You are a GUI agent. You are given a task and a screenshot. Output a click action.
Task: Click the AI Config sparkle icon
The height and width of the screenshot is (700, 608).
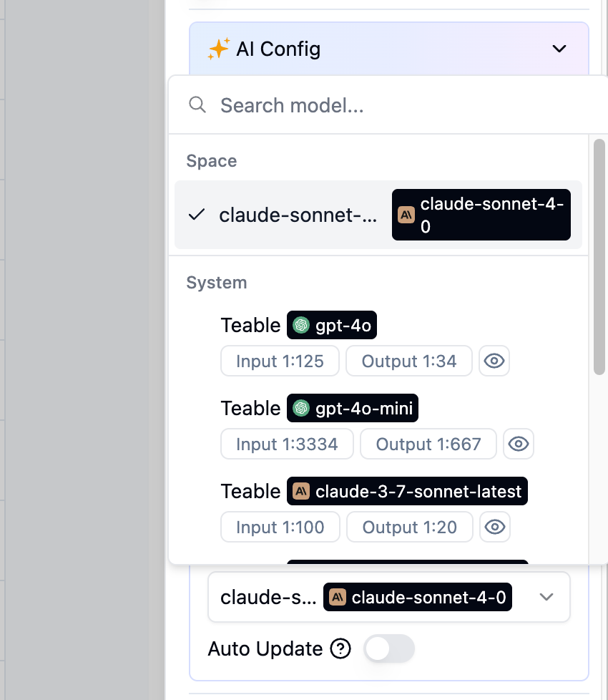tap(219, 49)
